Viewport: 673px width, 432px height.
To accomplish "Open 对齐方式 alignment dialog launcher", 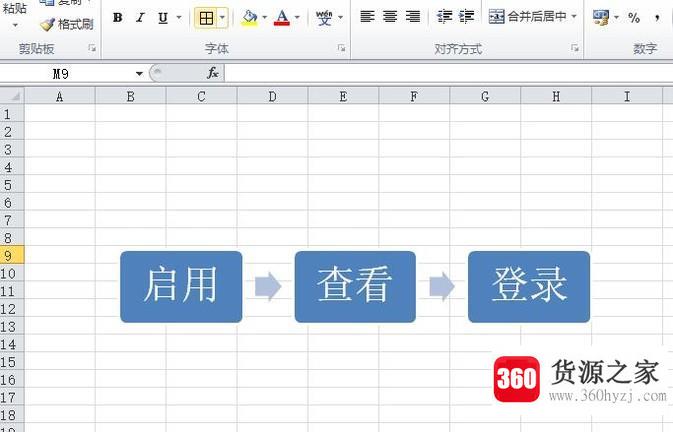I will [x=575, y=48].
